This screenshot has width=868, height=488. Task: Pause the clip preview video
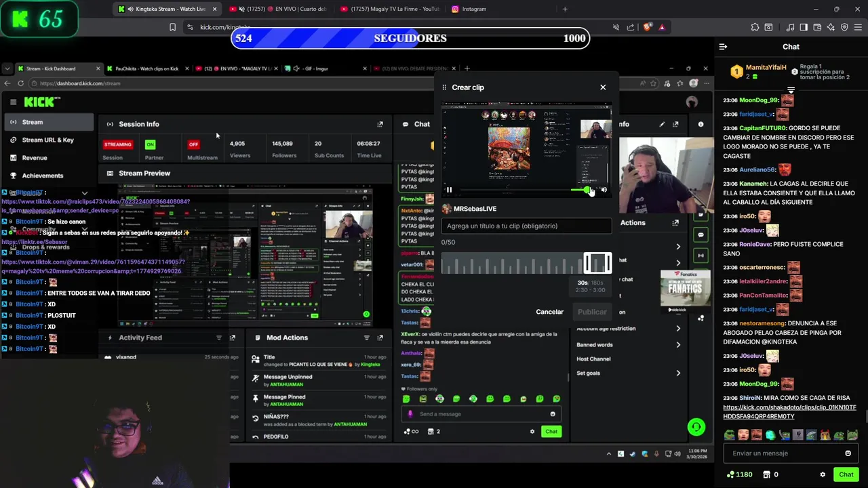pos(449,190)
